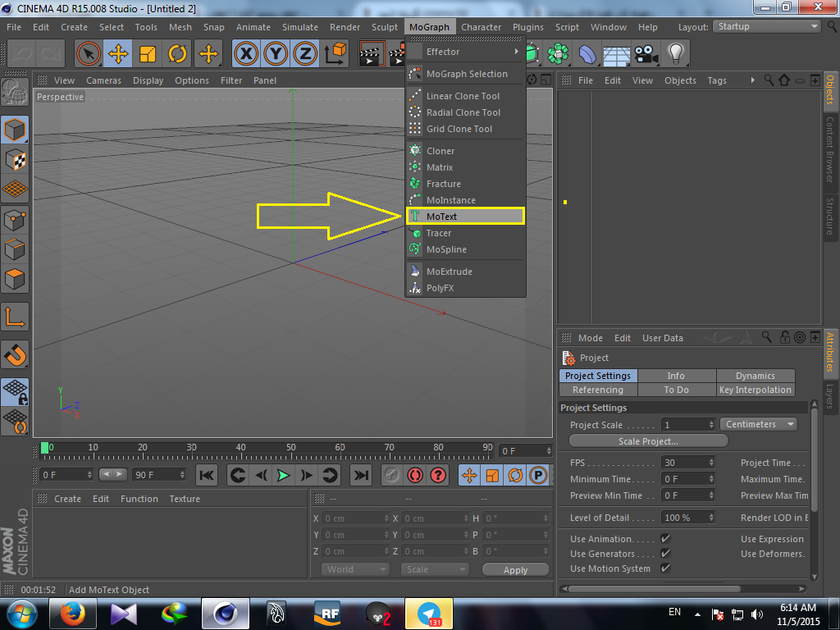Click the green array generator icon

pyautogui.click(x=558, y=54)
